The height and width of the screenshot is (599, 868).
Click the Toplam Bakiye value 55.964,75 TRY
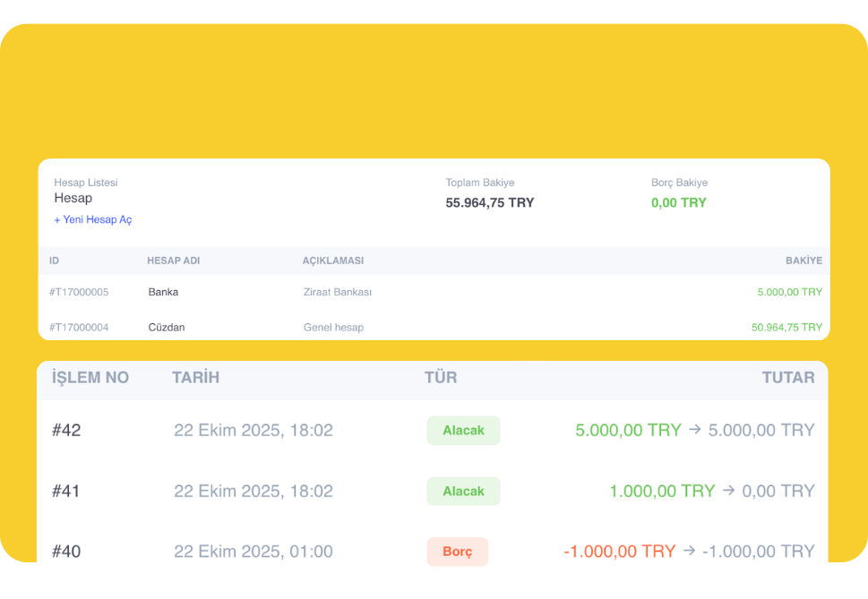[x=490, y=203]
